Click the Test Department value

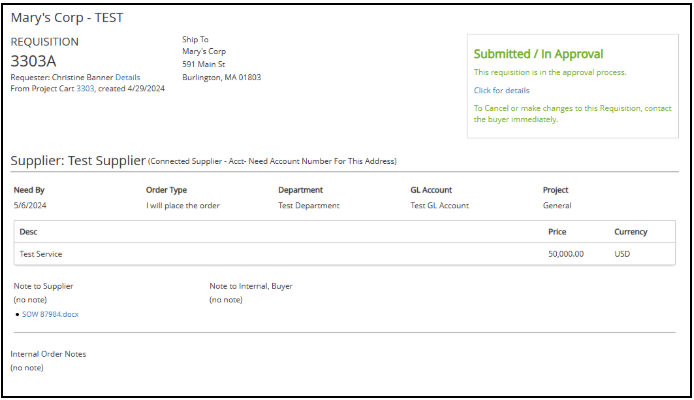point(308,205)
